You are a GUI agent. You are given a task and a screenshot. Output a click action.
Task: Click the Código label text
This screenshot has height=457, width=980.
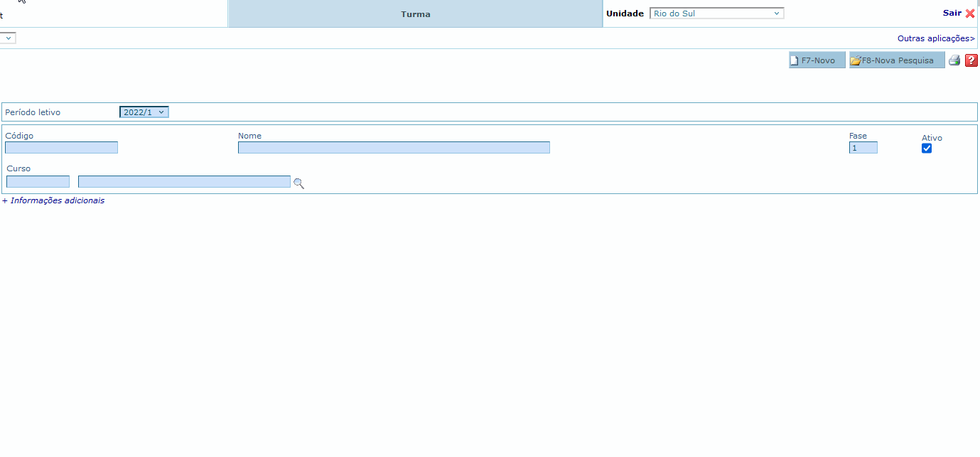(x=19, y=136)
